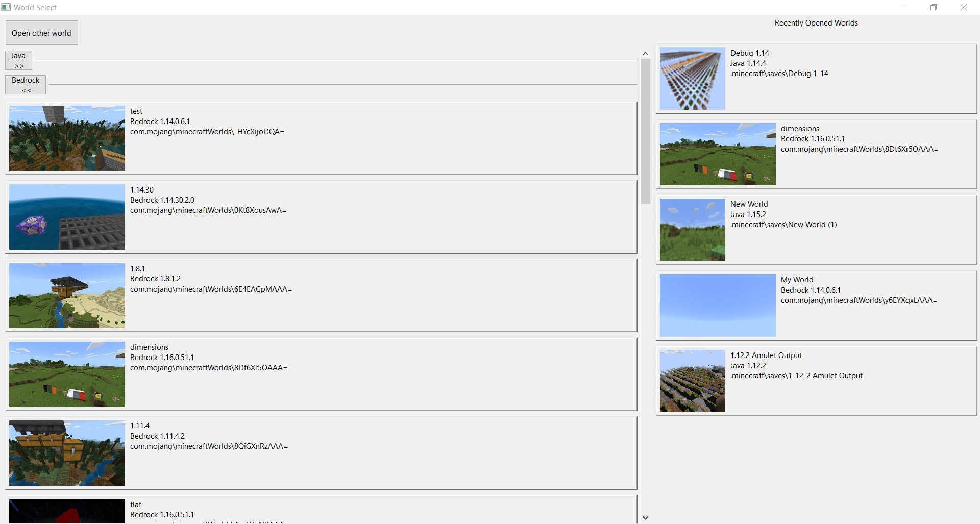The image size is (980, 524).
Task: Click the 'flat' world name
Action: pos(136,505)
